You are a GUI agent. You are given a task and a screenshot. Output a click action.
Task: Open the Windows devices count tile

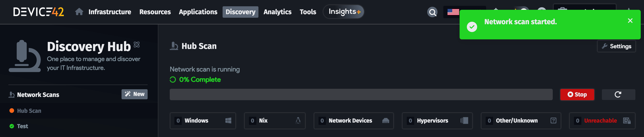coord(203,121)
